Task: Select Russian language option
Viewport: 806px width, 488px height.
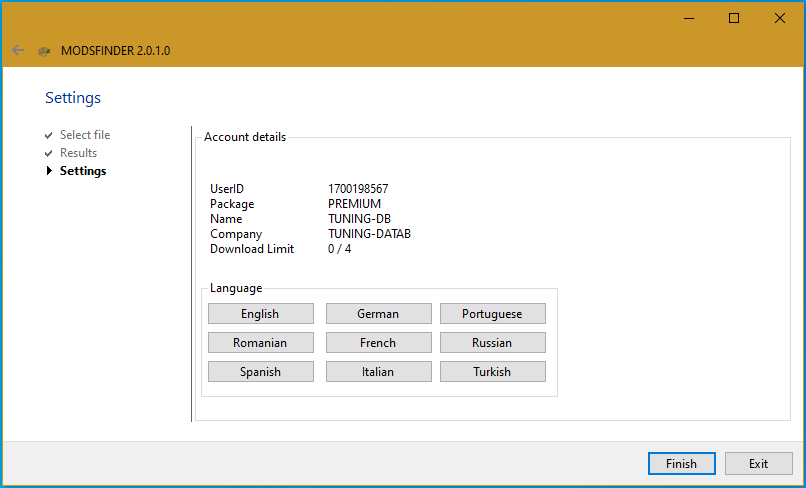Action: pos(492,343)
